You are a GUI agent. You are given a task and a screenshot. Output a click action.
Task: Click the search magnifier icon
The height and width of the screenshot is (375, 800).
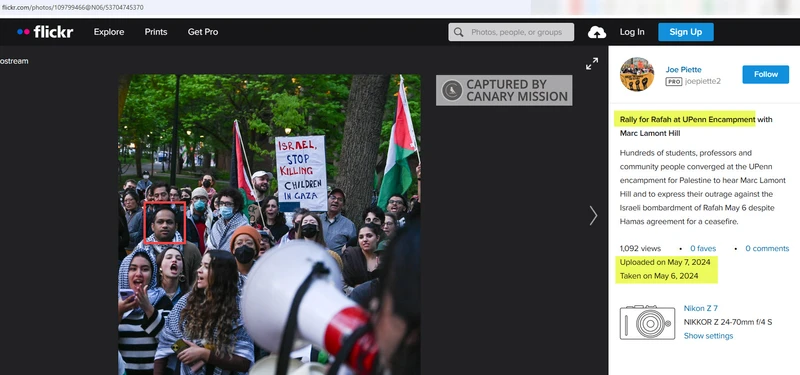click(458, 32)
